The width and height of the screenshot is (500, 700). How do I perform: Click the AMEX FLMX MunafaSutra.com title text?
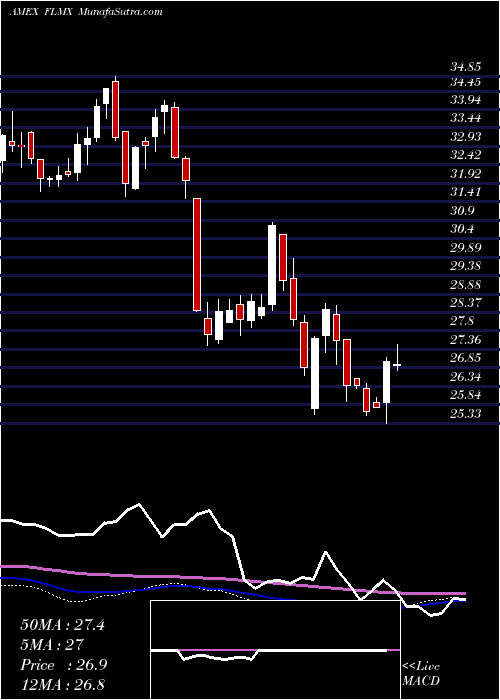click(86, 12)
